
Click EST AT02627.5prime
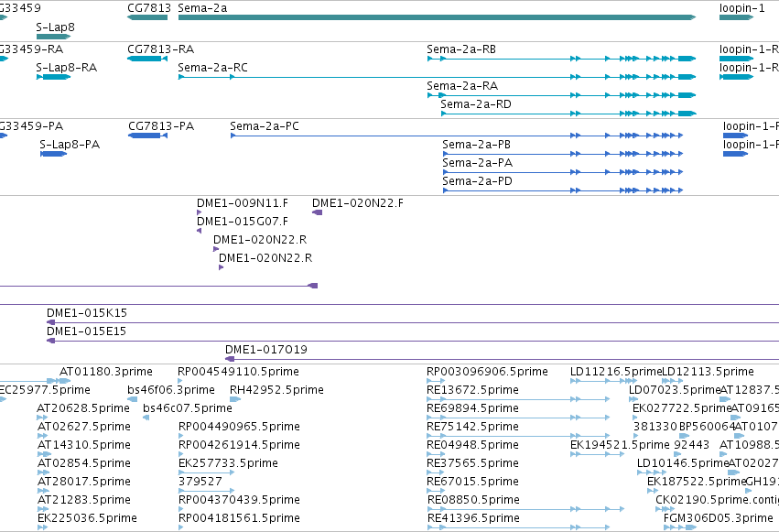pyautogui.click(x=43, y=436)
